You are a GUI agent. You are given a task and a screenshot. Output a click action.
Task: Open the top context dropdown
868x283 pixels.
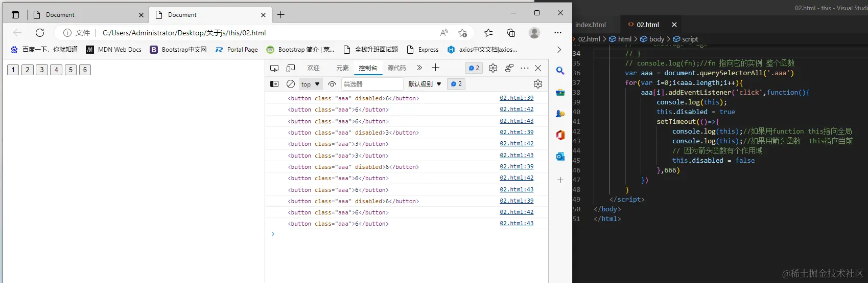(311, 84)
